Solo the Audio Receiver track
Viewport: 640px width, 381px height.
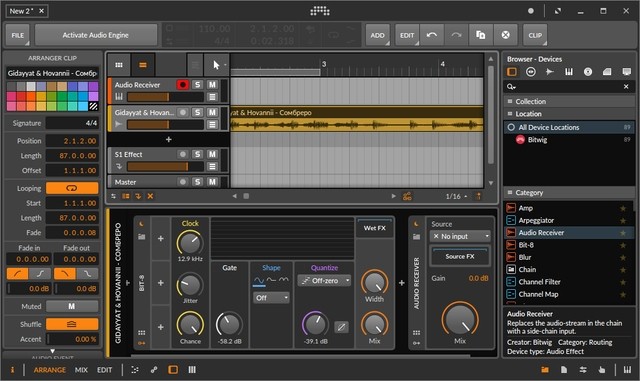198,85
